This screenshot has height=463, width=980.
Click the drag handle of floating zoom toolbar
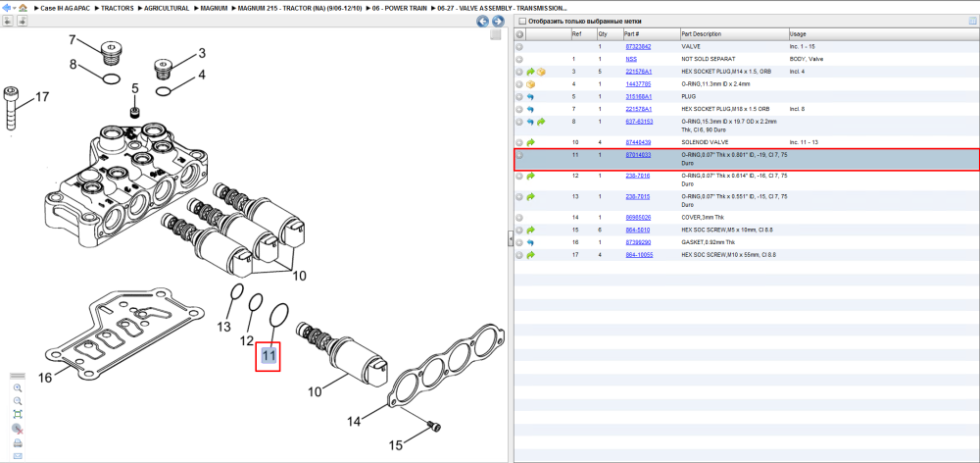pos(18,376)
